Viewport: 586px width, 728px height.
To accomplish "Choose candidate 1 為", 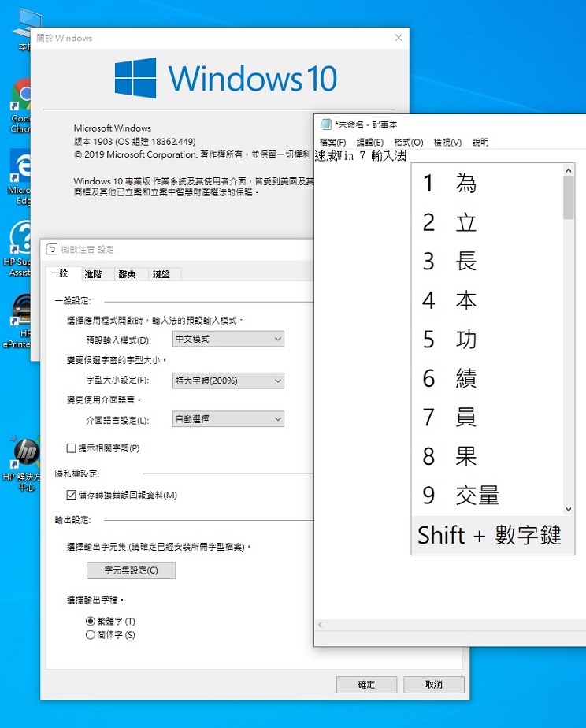I will pos(488,183).
